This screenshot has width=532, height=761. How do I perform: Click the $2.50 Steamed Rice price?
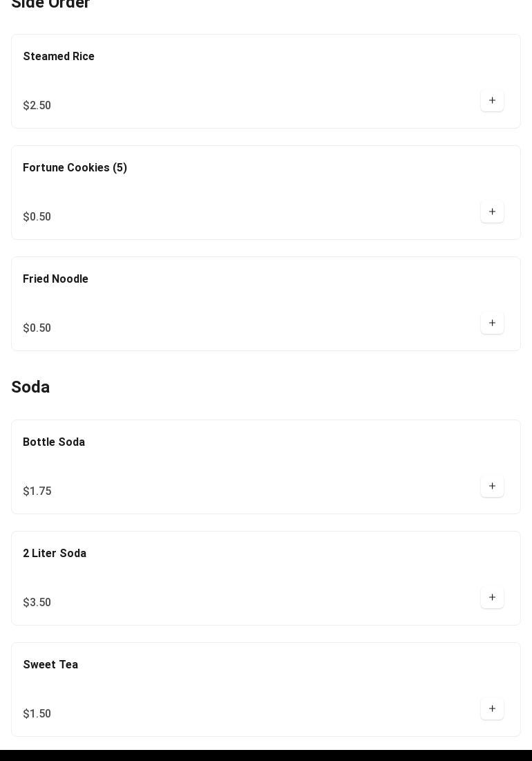(37, 106)
